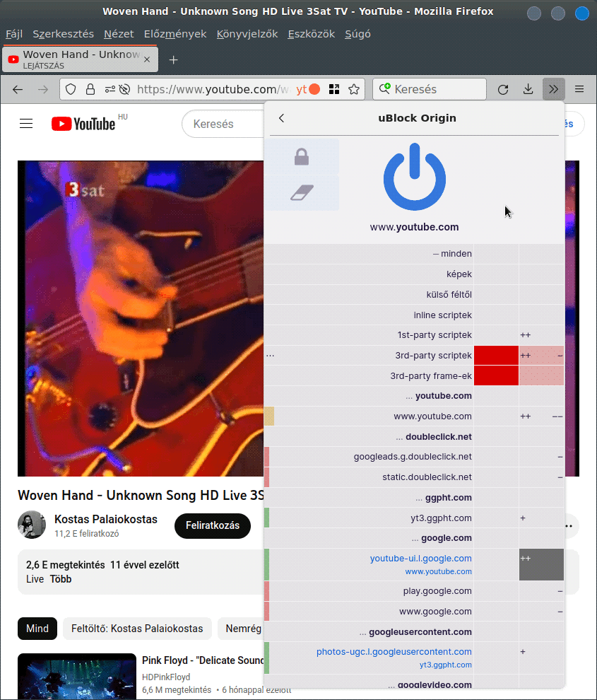
Task: Select the Nemrég filter chip
Action: click(x=241, y=629)
